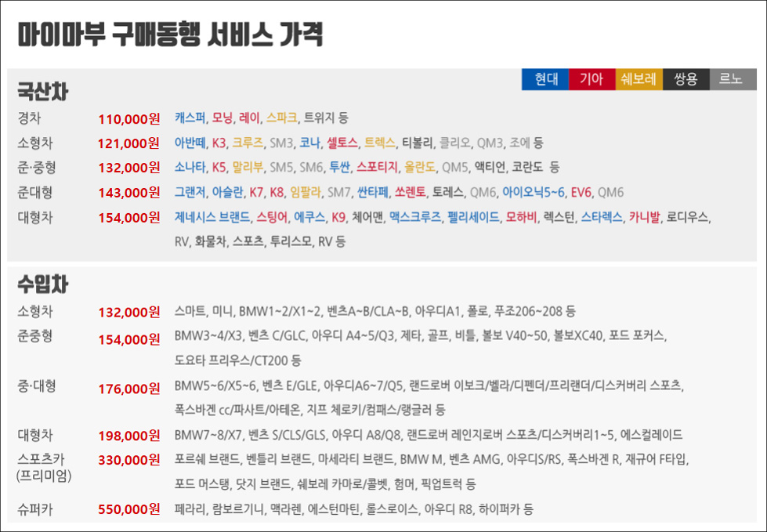Click the 198,000원 price
Screen dimensions: 767x532
tap(129, 435)
